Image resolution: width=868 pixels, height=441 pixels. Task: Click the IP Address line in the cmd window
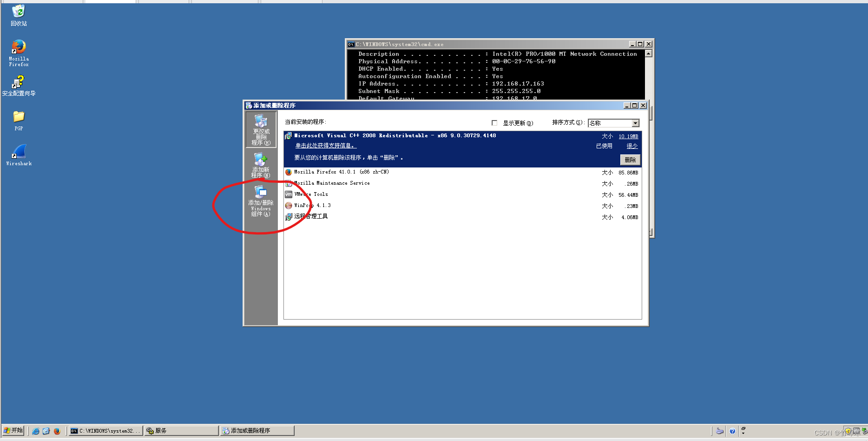[x=451, y=84]
